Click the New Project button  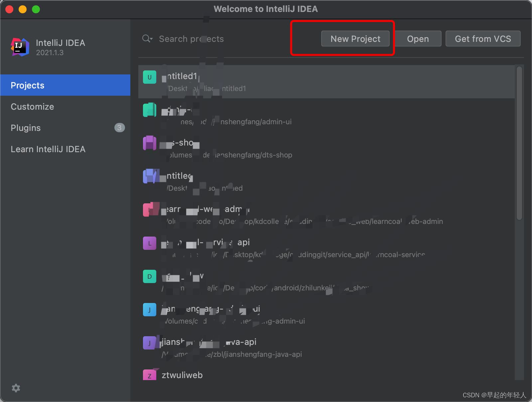coord(355,39)
